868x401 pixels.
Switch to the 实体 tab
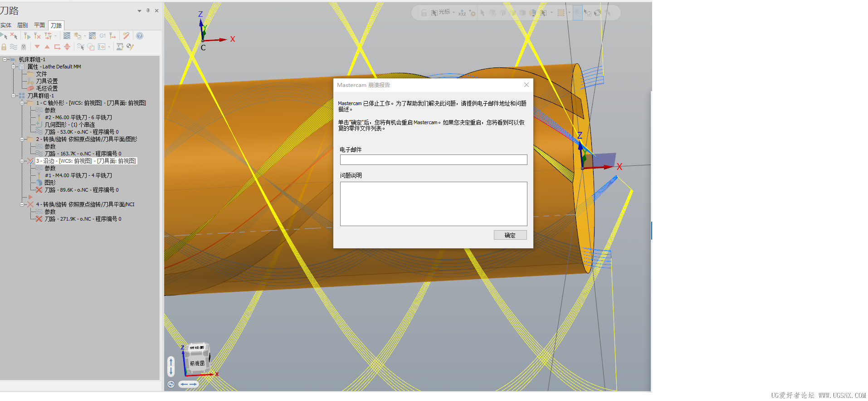pyautogui.click(x=6, y=25)
